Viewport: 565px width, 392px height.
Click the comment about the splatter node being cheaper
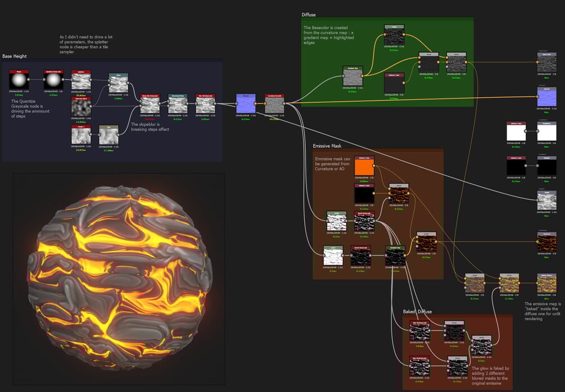point(86,44)
